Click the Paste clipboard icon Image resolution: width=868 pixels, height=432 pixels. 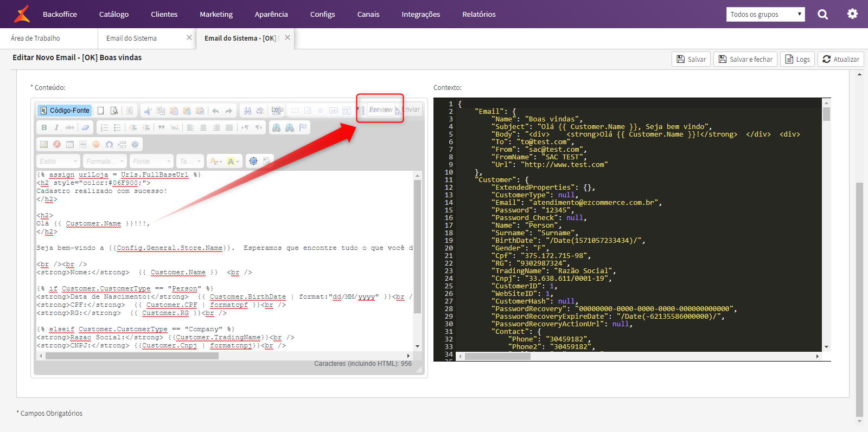[x=174, y=111]
